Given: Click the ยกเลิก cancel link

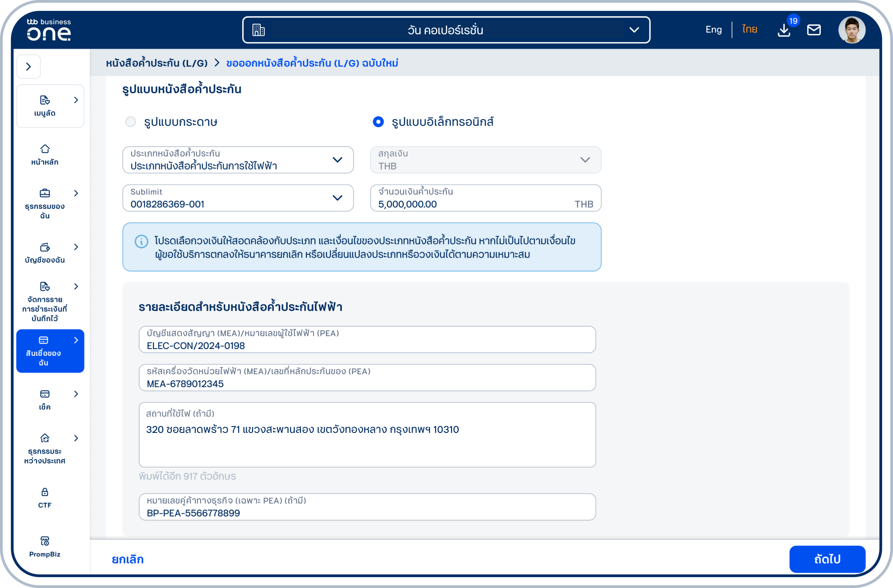Looking at the screenshot, I should (128, 559).
